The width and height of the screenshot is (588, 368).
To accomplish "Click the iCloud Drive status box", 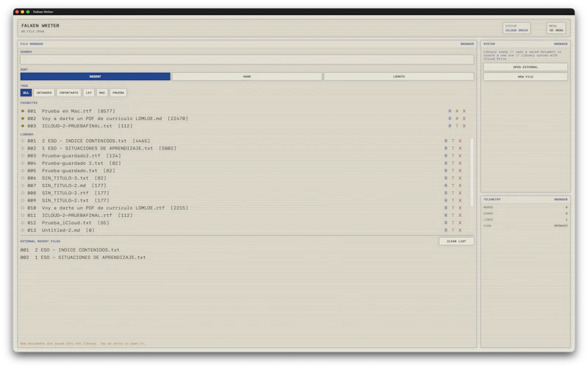I will pos(517,28).
